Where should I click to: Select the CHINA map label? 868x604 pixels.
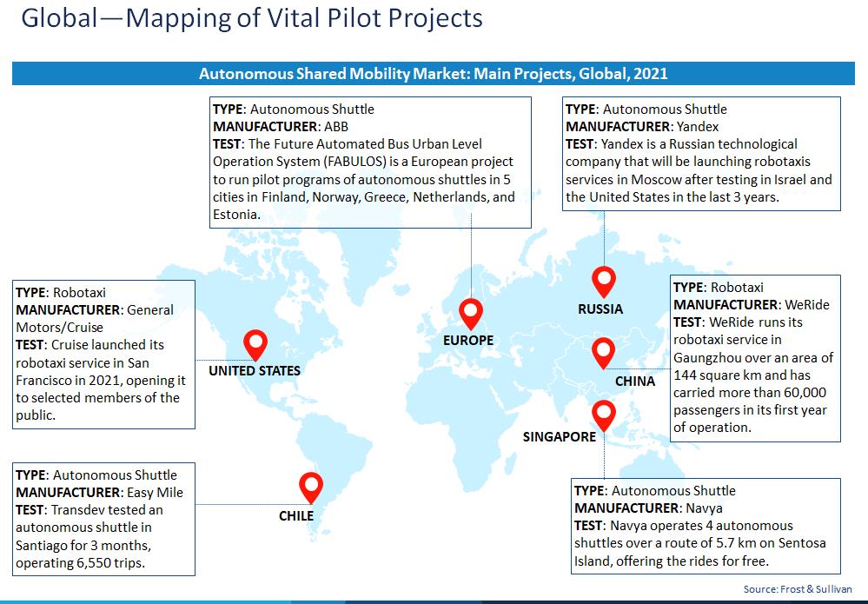coord(635,382)
